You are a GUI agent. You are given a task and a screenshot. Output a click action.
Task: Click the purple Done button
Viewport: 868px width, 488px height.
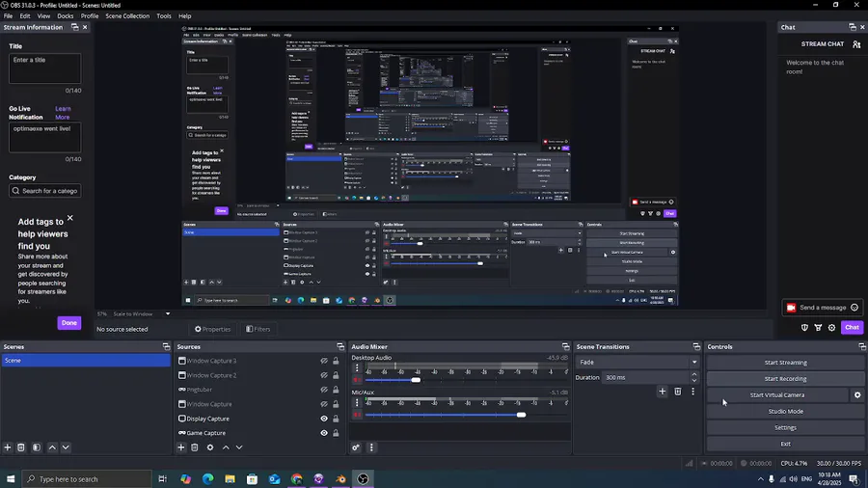pyautogui.click(x=69, y=322)
